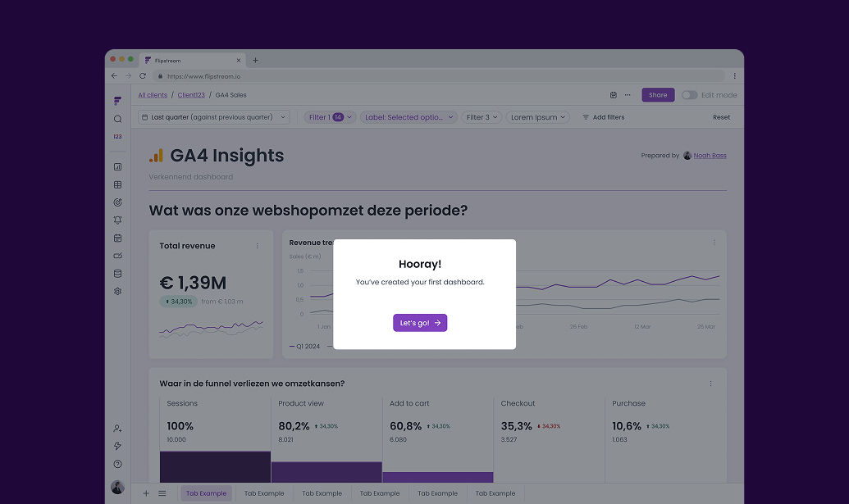Click the Let's go button in the Hooray dialog
The height and width of the screenshot is (504, 849).
click(x=420, y=323)
